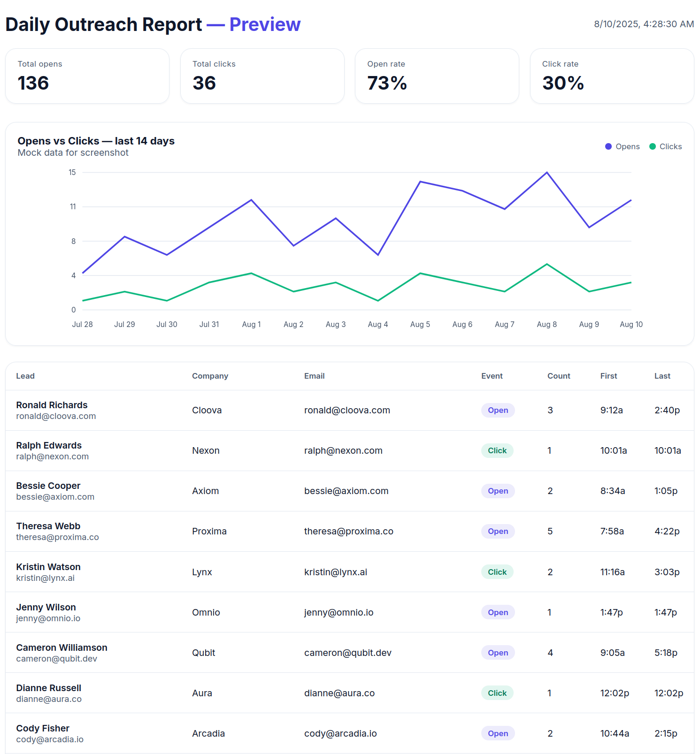The height and width of the screenshot is (754, 700).
Task: Click the green Clicks legend dot
Action: click(652, 146)
